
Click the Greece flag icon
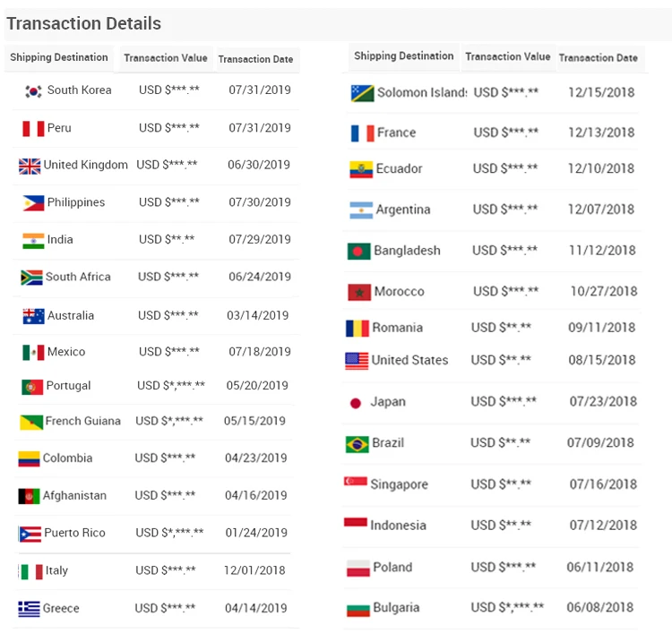click(x=29, y=609)
